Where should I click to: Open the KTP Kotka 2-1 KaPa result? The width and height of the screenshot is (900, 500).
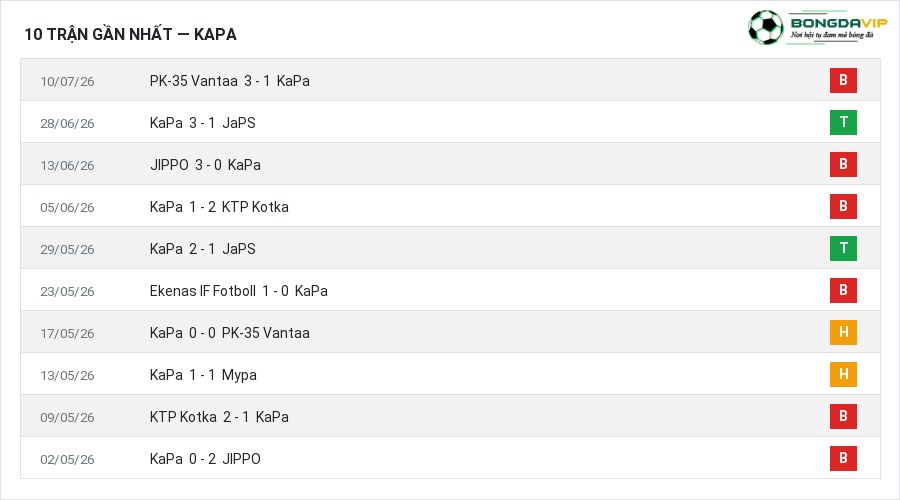[x=219, y=417]
